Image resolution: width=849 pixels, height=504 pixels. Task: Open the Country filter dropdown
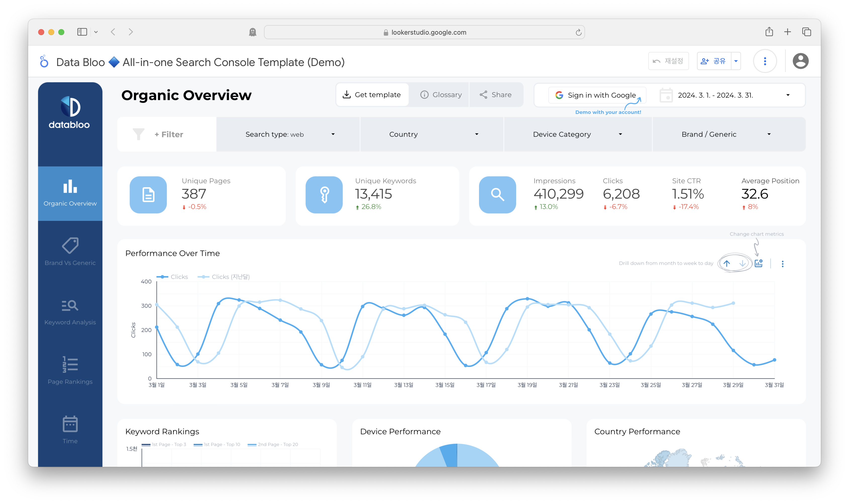(432, 134)
